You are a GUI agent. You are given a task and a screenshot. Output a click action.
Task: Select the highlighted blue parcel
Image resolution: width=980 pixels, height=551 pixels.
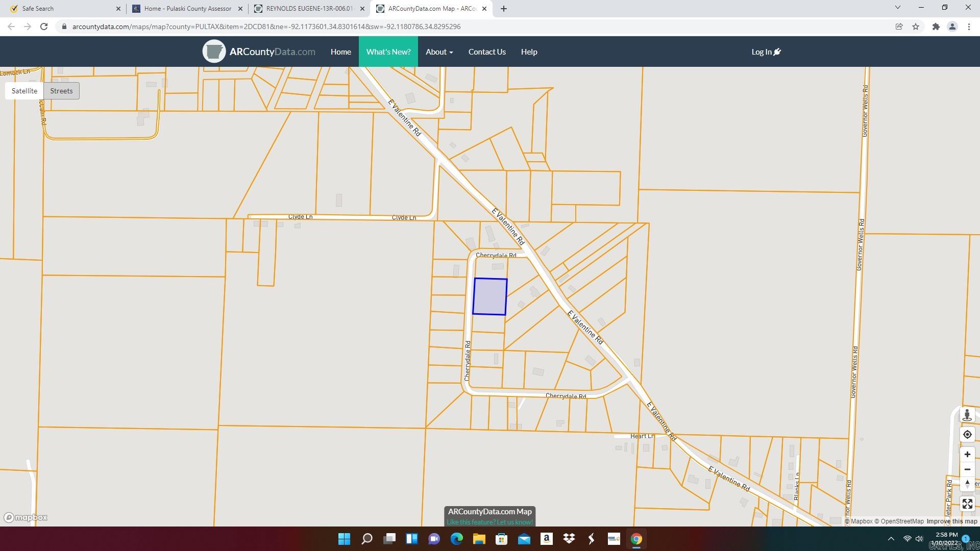(489, 296)
